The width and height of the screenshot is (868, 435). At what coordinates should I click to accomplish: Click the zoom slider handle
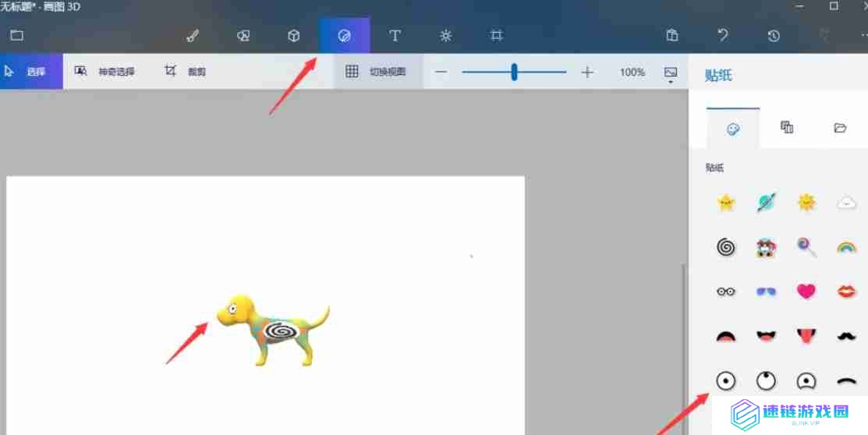tap(514, 72)
